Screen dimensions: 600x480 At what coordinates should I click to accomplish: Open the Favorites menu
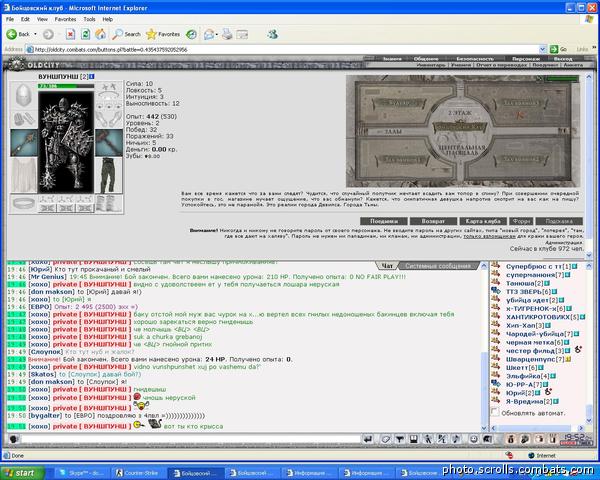(x=65, y=18)
